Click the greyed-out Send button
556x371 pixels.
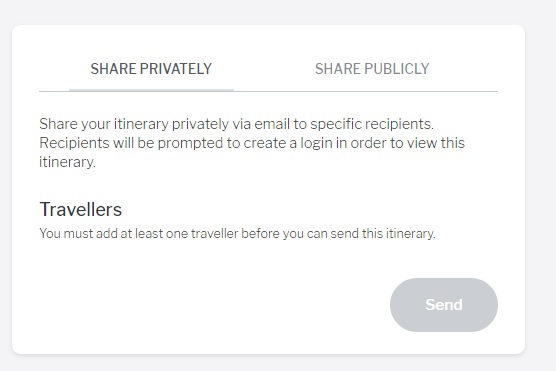(444, 305)
